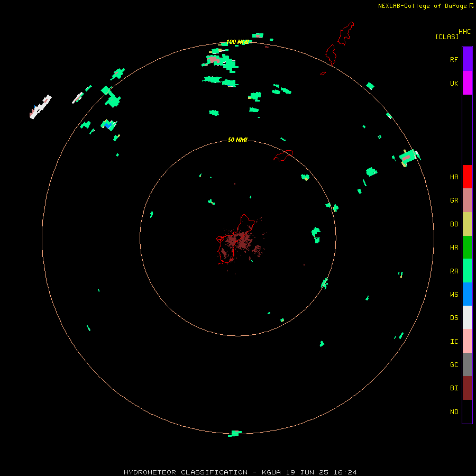Click the HR legend label

click(454, 248)
